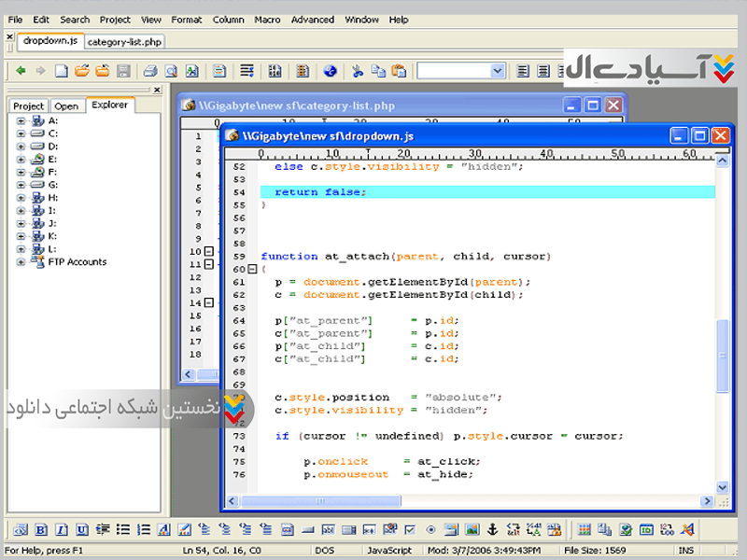The image size is (747, 560).
Task: Click the Print icon in toolbar
Action: (149, 71)
